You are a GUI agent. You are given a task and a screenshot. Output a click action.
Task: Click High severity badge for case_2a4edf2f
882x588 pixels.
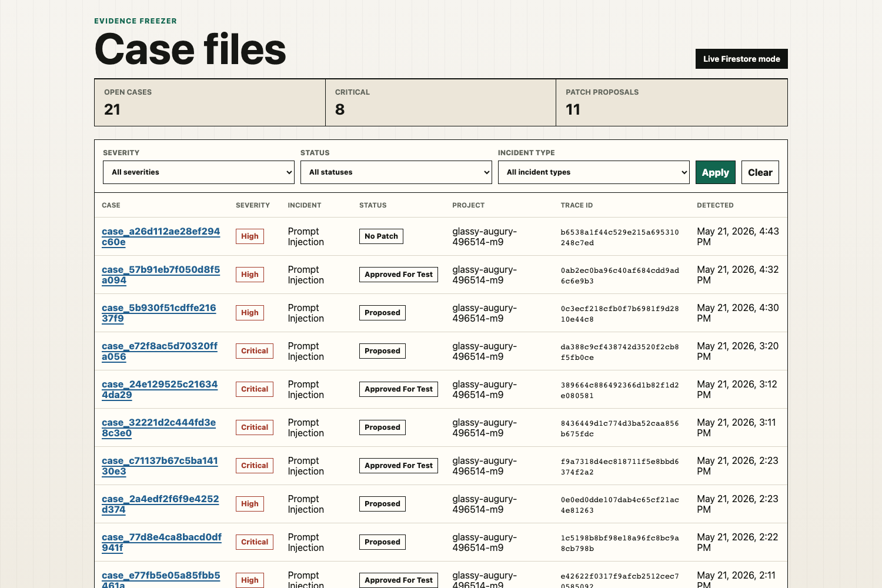pyautogui.click(x=250, y=504)
